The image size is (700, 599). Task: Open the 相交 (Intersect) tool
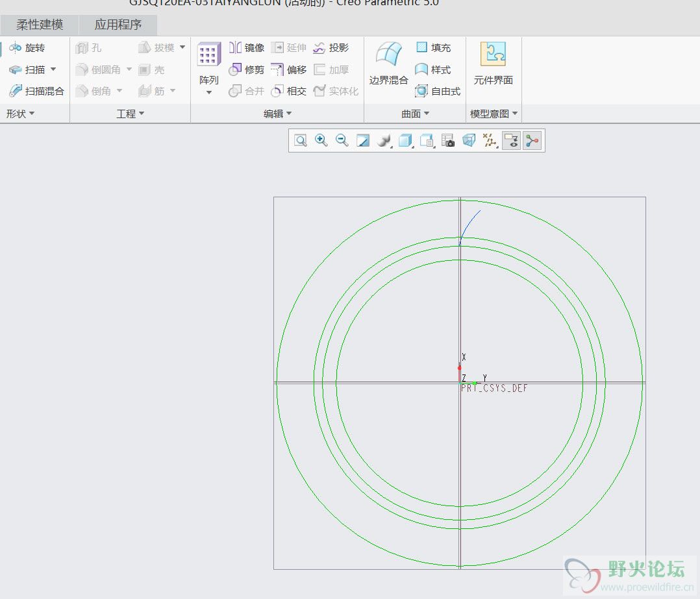[x=288, y=91]
